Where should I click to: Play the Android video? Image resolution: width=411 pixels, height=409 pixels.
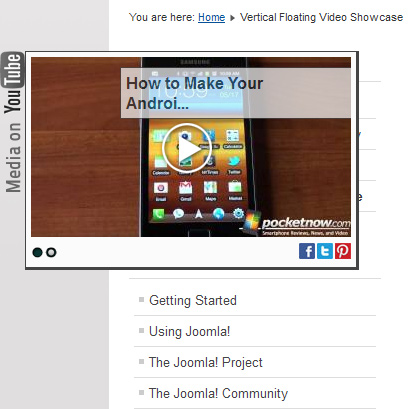tap(187, 148)
